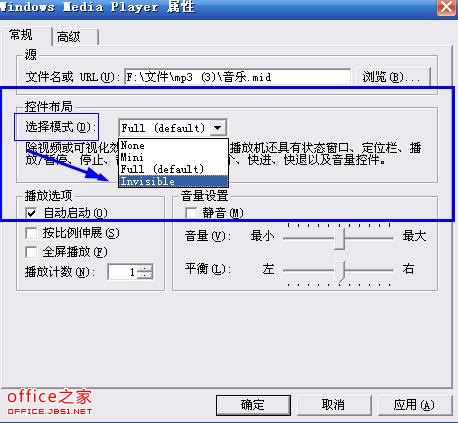The height and width of the screenshot is (423, 458).
Task: Click the 最小 volume label
Action: [262, 236]
